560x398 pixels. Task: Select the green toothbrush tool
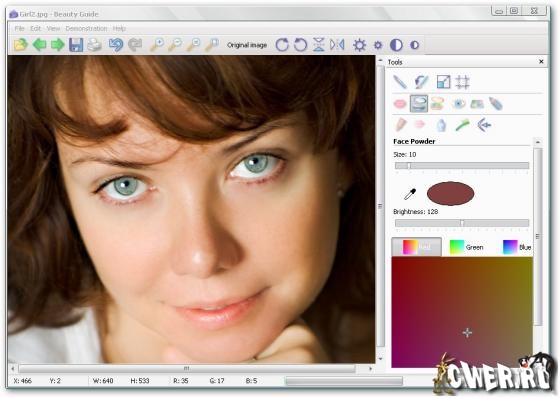pyautogui.click(x=462, y=125)
